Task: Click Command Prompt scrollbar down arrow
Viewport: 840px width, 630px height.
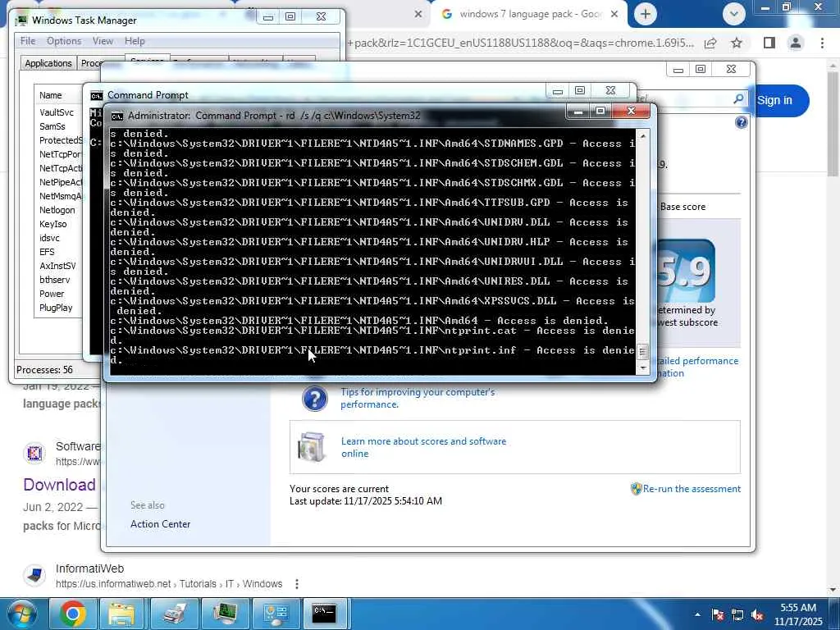Action: pyautogui.click(x=643, y=368)
